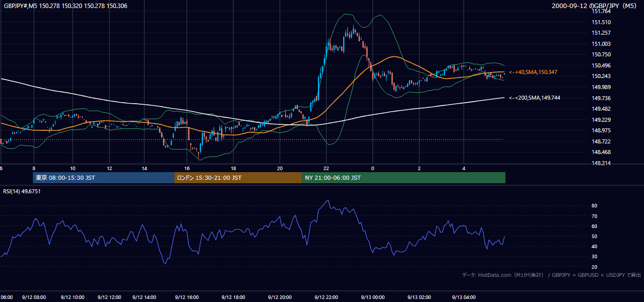
Task: Click bottom time label 9/12 14:00
Action: [145, 297]
